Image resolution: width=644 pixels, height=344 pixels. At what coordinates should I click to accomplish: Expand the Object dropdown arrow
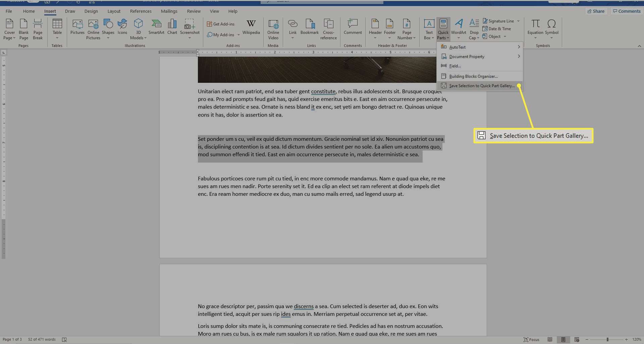tap(505, 37)
